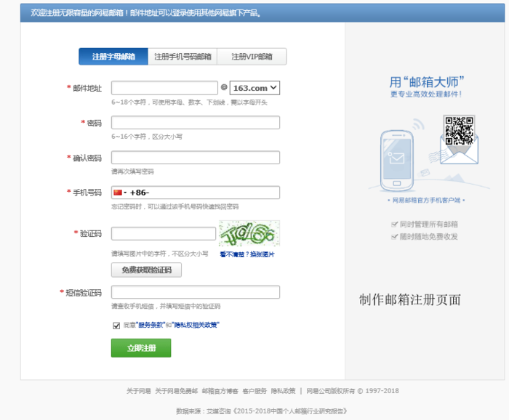
Task: Click the 数据来源 艾媒咨询 report text
Action: click(262, 411)
